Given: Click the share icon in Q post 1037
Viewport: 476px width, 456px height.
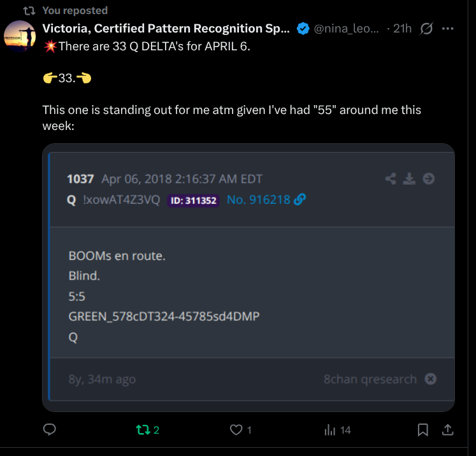Looking at the screenshot, I should pyautogui.click(x=391, y=179).
